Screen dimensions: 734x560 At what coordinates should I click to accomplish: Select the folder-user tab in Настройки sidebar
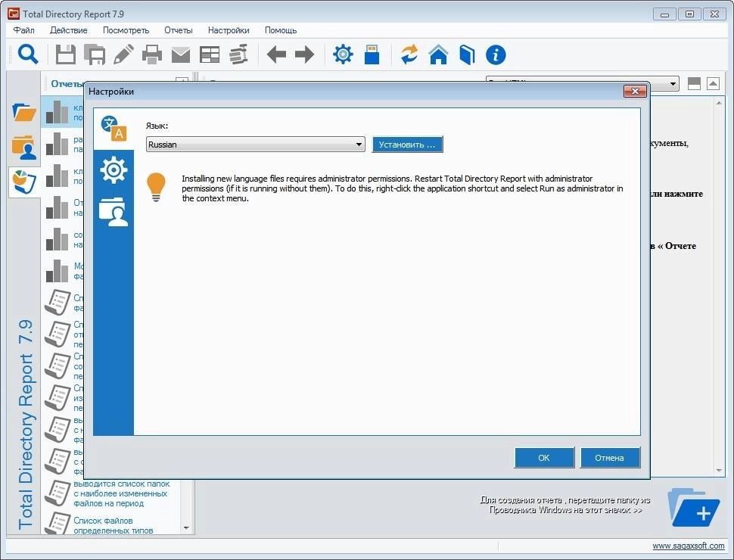tap(114, 212)
